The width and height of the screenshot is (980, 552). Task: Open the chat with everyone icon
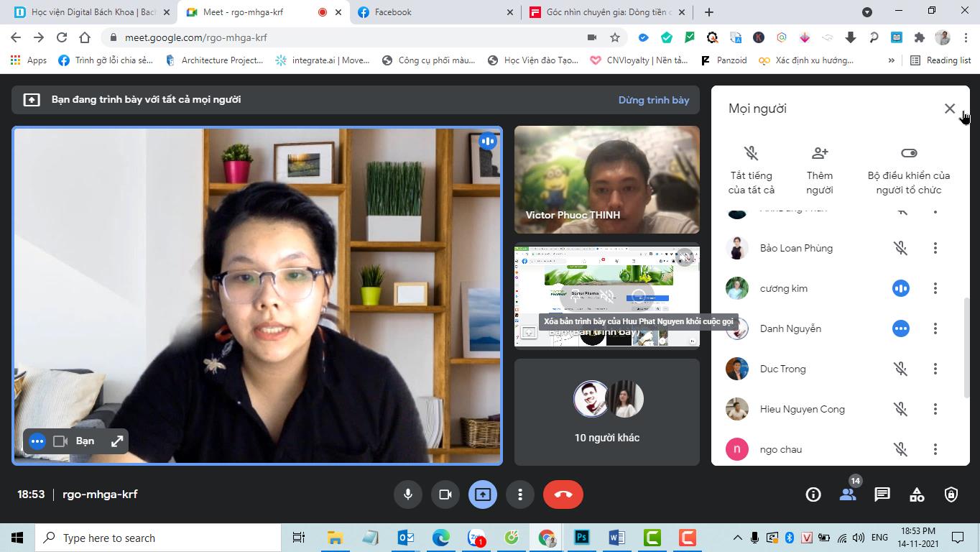(x=882, y=494)
